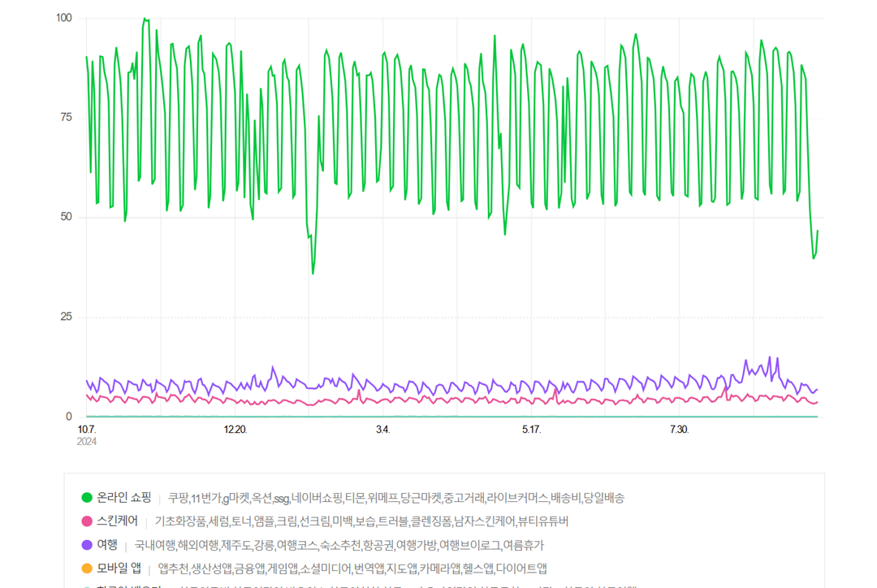The height and width of the screenshot is (588, 877).
Task: Click the 12.20. date label on x-axis
Action: [x=235, y=430]
